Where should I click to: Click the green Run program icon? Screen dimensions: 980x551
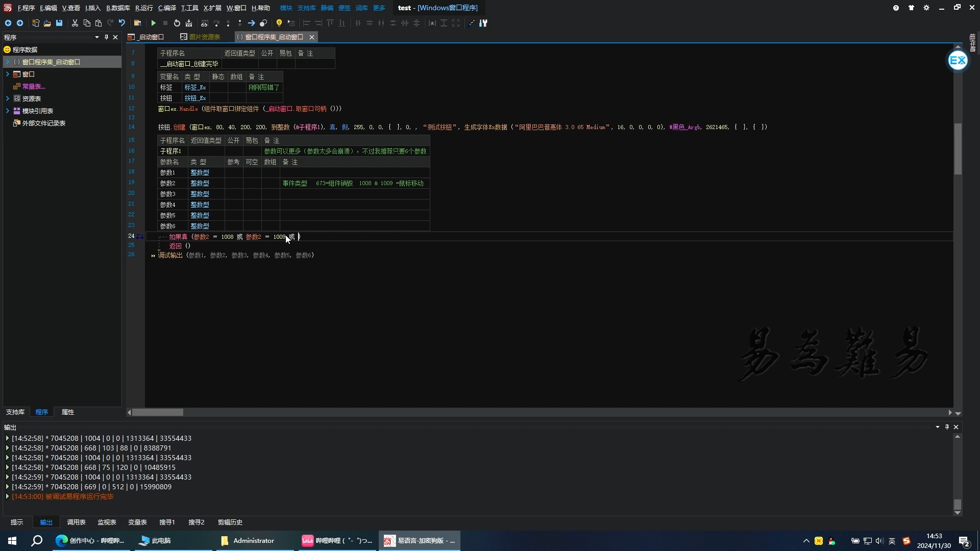coord(153,23)
